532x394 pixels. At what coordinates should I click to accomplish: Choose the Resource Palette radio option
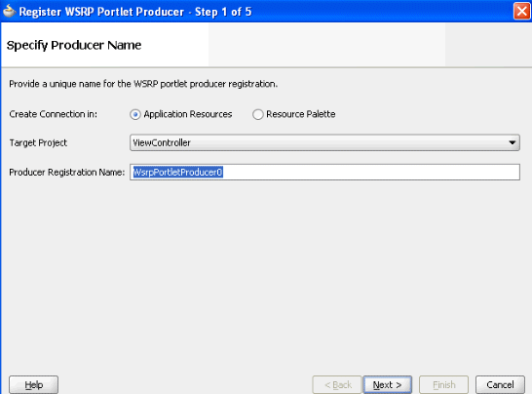point(257,114)
